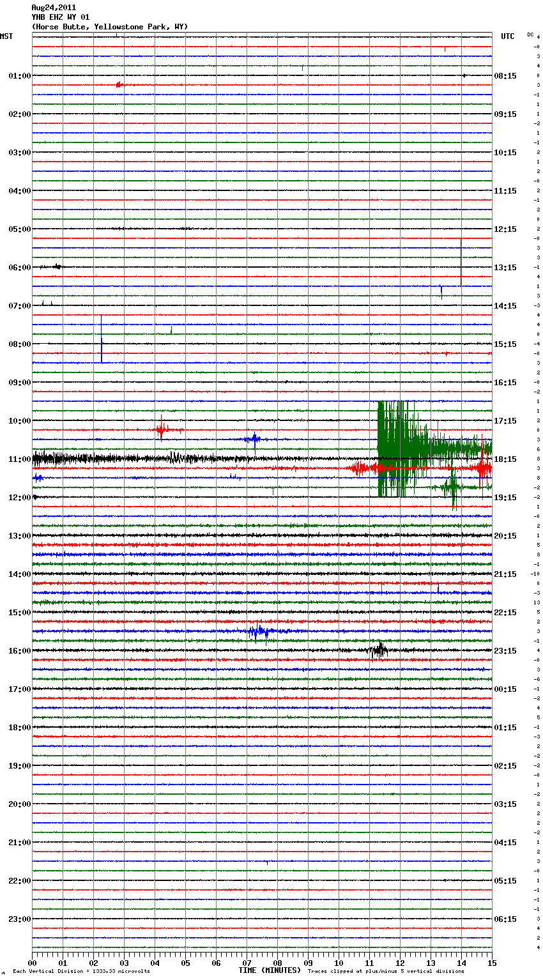This screenshot has width=543, height=980.
Task: Select the 23:00 MST hour label
Action: tap(19, 919)
